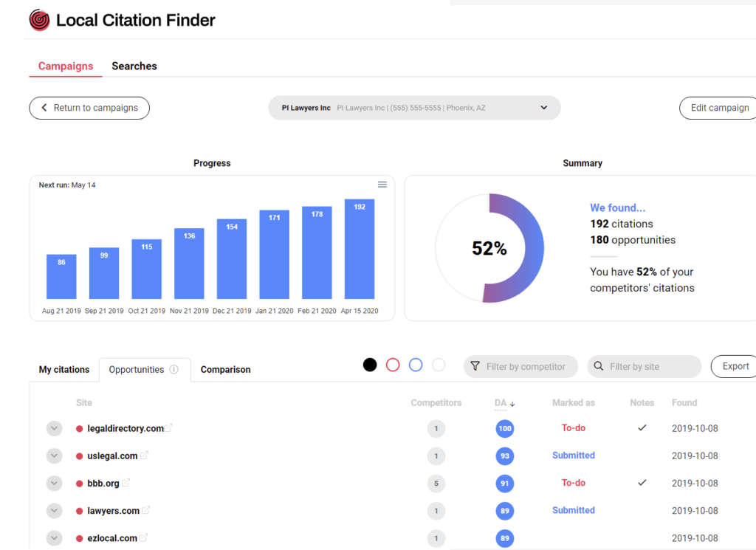This screenshot has height=550, width=756.
Task: Click the red status dot beside uslegal.com
Action: [80, 456]
